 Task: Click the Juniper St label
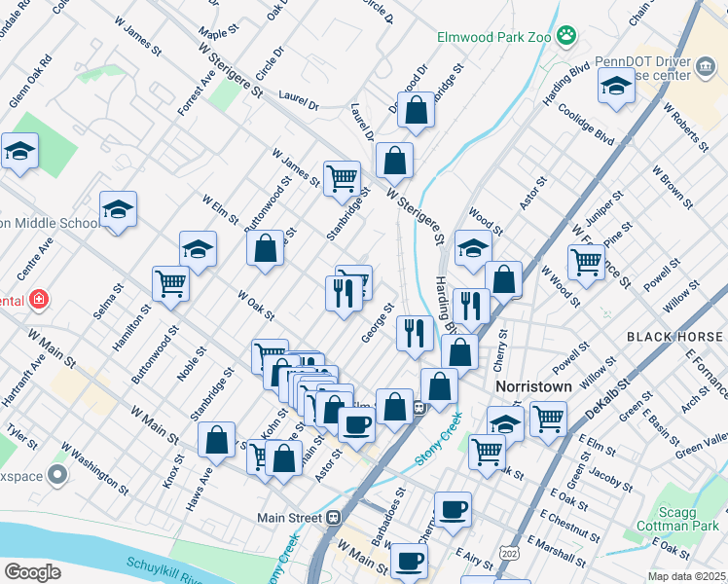coord(604,208)
